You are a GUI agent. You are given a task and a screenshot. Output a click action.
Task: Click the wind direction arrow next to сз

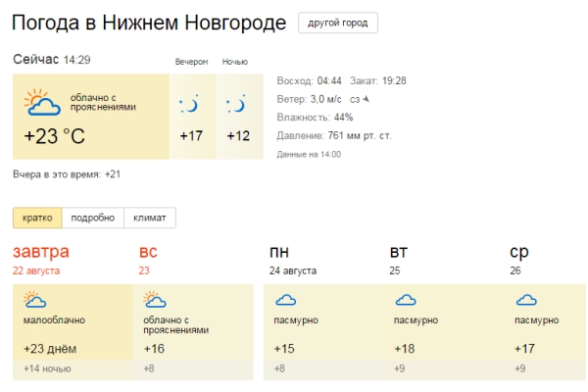pos(367,99)
